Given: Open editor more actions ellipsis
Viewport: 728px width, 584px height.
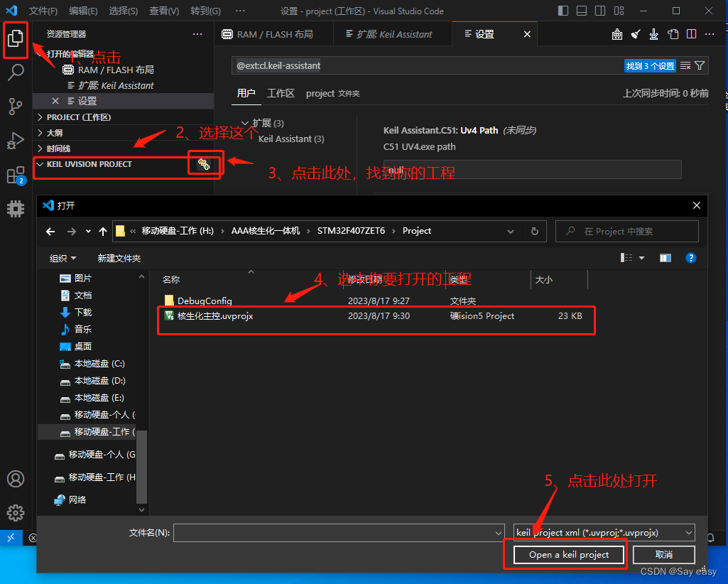Looking at the screenshot, I should point(710,34).
